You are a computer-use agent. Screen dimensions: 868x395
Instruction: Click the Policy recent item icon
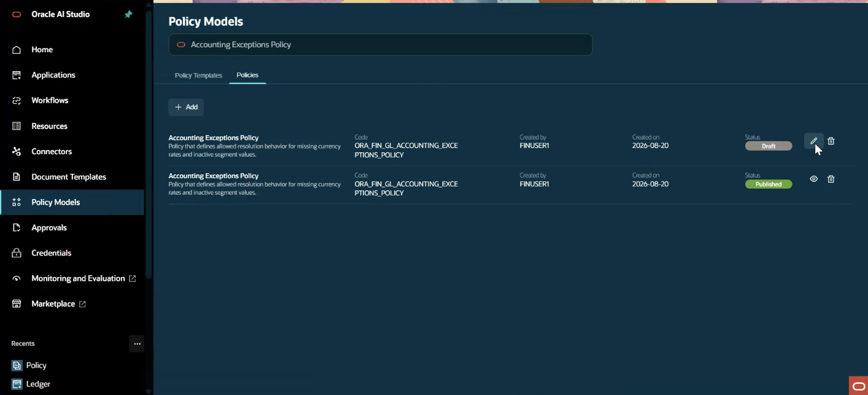click(17, 366)
